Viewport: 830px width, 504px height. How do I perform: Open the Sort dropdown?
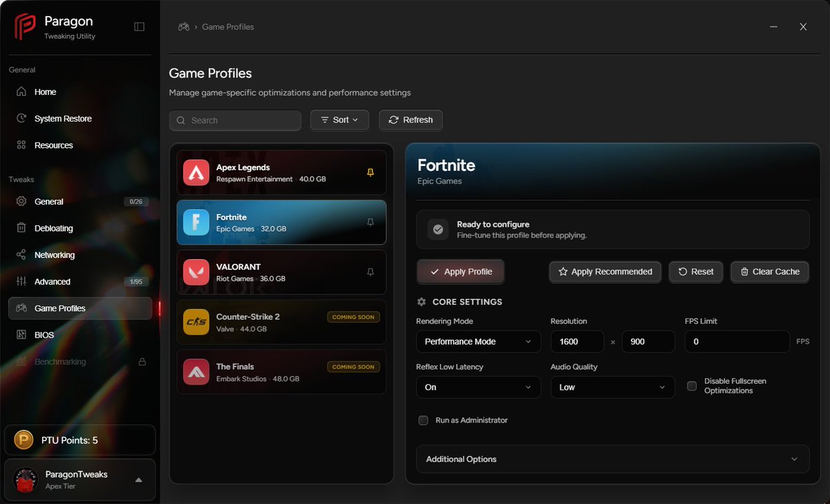point(340,120)
